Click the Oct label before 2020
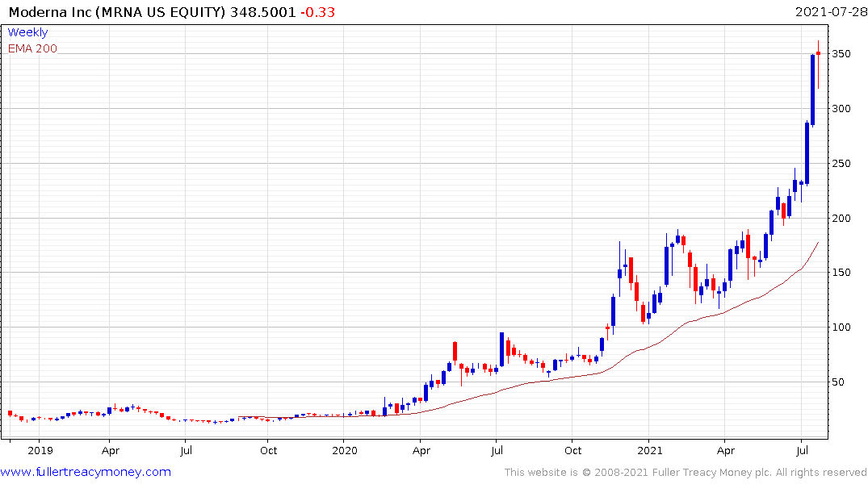This screenshot has height=484, width=868. (x=269, y=450)
